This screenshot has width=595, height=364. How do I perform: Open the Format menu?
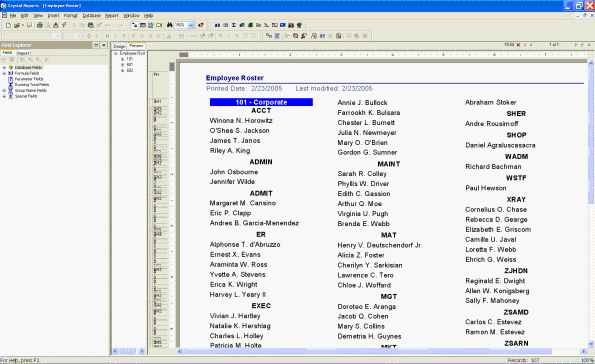(71, 16)
